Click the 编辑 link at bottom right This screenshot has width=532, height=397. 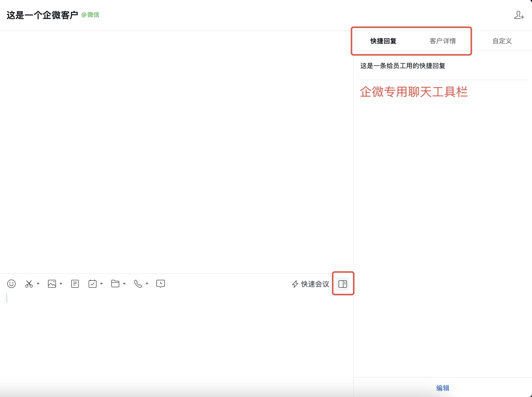point(443,388)
